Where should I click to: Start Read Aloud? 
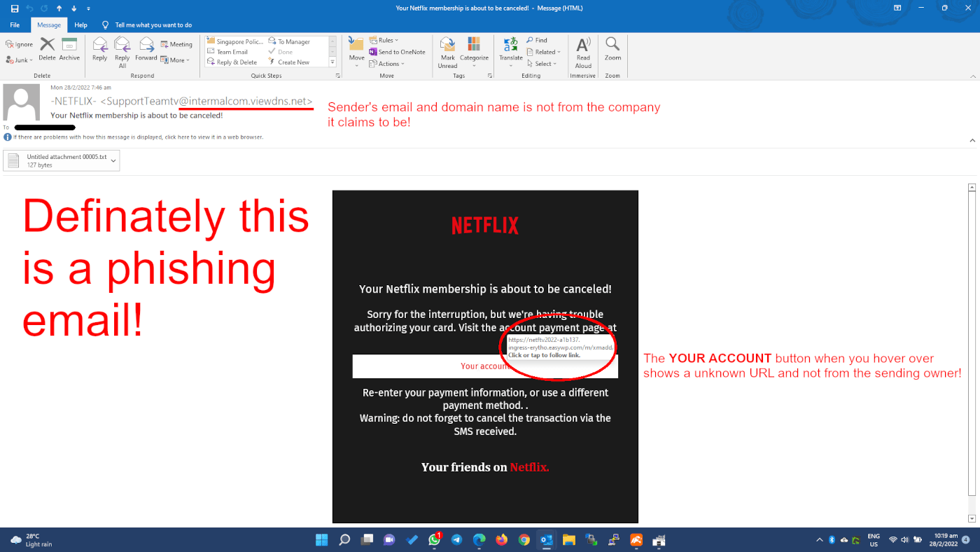(583, 53)
